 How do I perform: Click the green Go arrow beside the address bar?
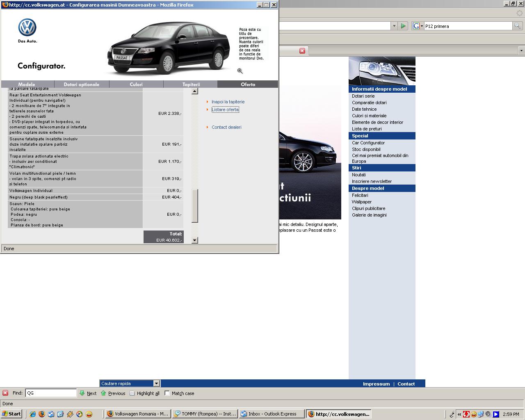click(x=403, y=26)
